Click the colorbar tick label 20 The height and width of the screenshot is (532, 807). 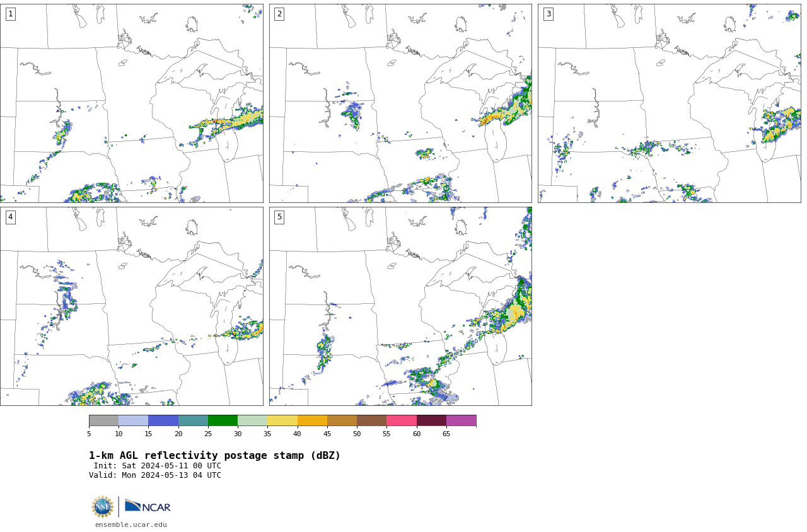click(178, 434)
